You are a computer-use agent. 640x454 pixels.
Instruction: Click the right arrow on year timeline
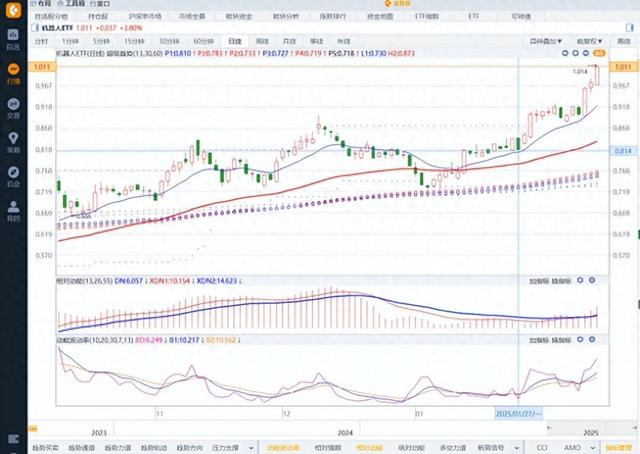coord(635,427)
